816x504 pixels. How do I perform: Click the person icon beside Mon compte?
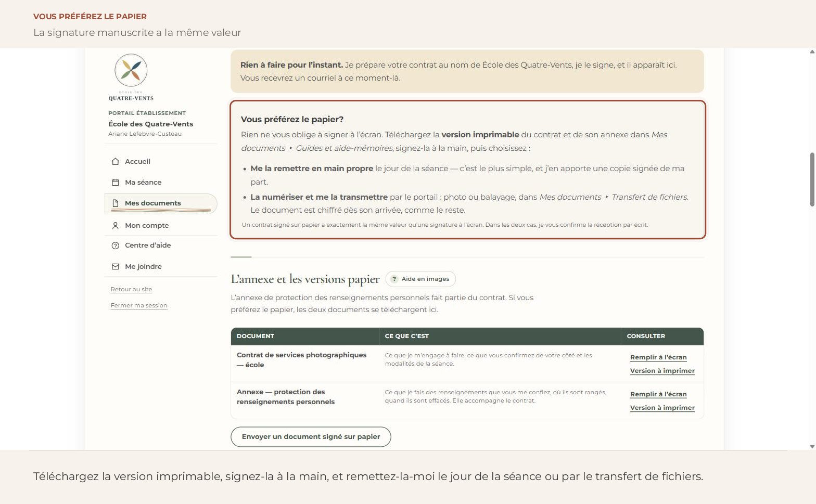116,226
